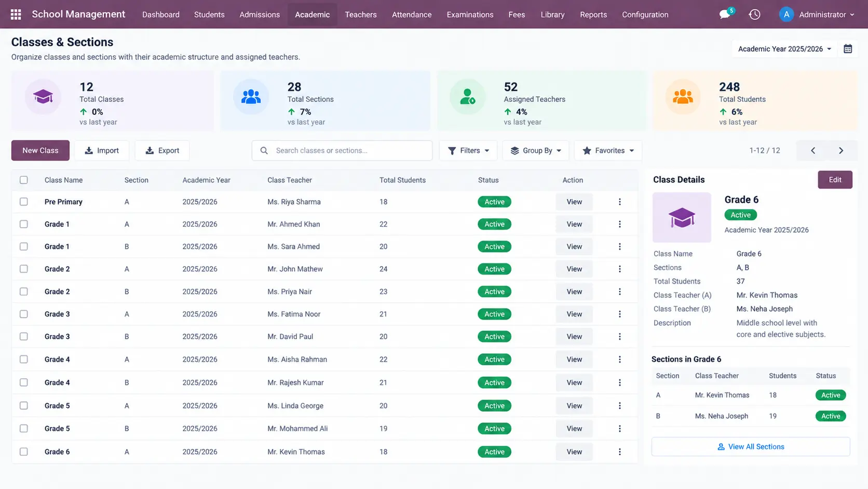Open the calendar icon beside academic year
868x489 pixels.
(848, 49)
